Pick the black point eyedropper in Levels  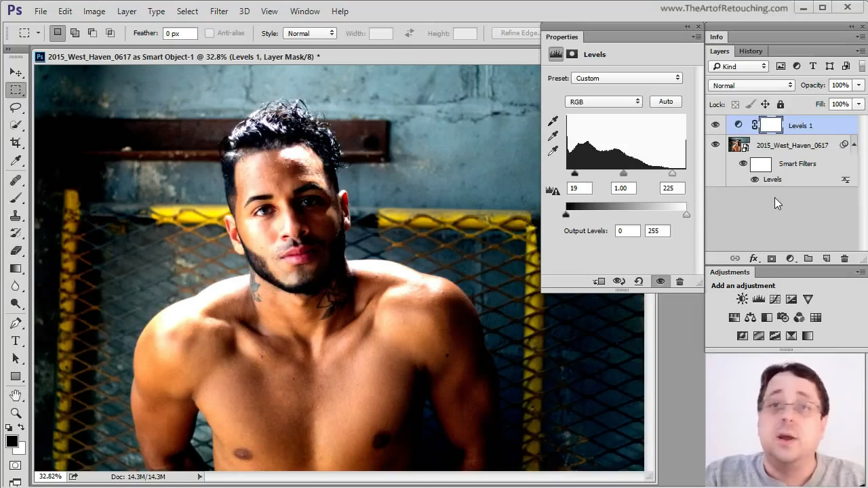click(553, 121)
